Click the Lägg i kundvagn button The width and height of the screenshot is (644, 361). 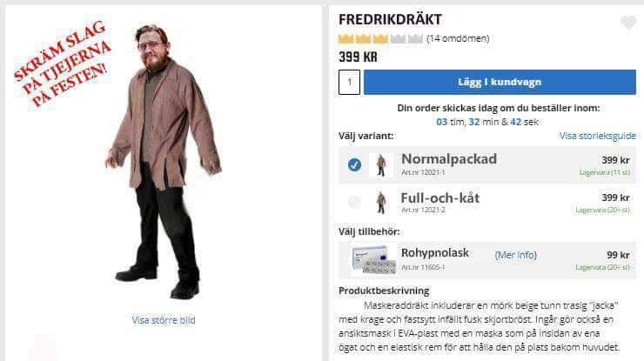point(500,82)
